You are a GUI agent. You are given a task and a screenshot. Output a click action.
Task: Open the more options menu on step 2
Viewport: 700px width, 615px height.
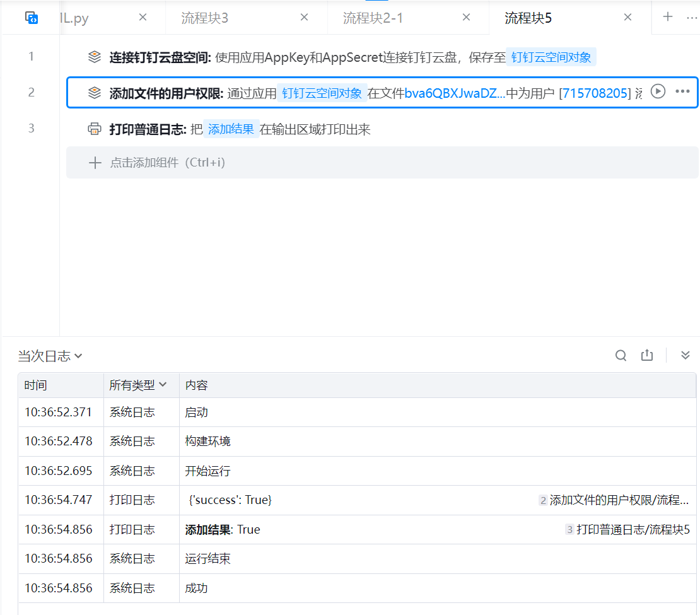682,91
